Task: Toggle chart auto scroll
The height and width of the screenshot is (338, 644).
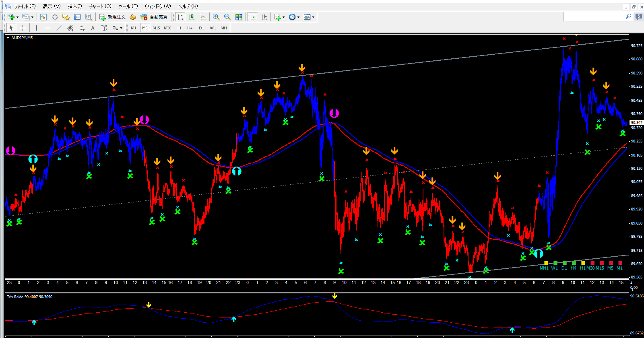Action: 253,17
